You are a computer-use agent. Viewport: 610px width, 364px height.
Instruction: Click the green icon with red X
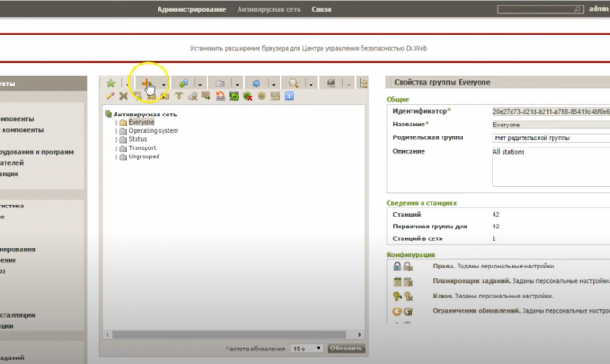[x=248, y=96]
